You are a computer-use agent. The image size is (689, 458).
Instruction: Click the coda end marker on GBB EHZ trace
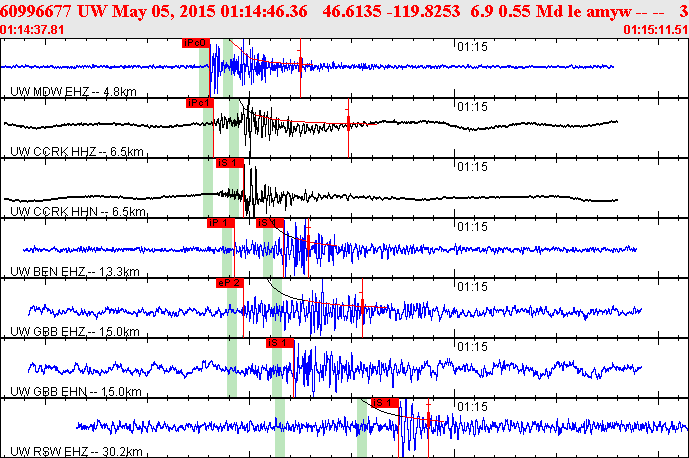tap(363, 306)
